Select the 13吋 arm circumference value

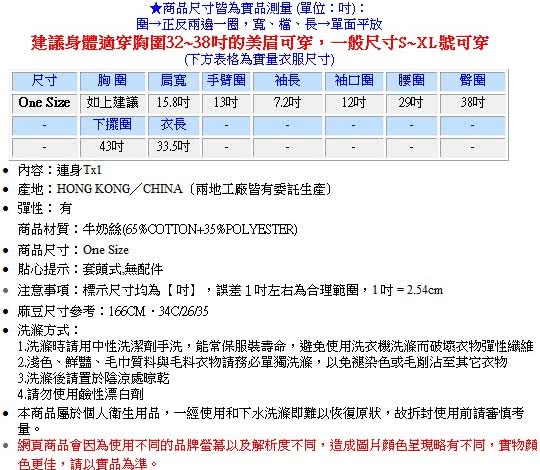[226, 103]
